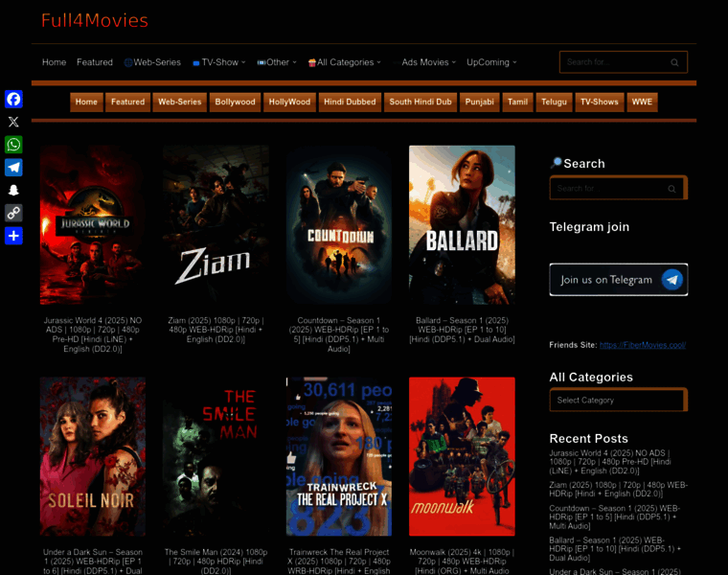The image size is (728, 575).
Task: Expand the UpComing dropdown menu
Action: pyautogui.click(x=491, y=62)
